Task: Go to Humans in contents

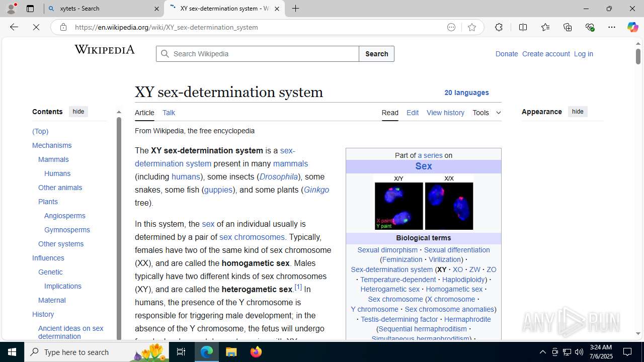Action: [x=57, y=173]
